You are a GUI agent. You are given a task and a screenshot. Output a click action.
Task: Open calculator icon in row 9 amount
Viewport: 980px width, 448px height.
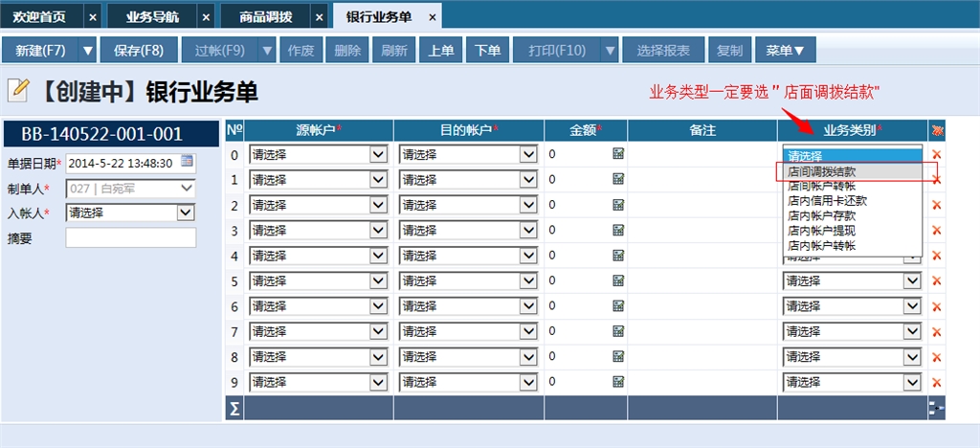[619, 382]
